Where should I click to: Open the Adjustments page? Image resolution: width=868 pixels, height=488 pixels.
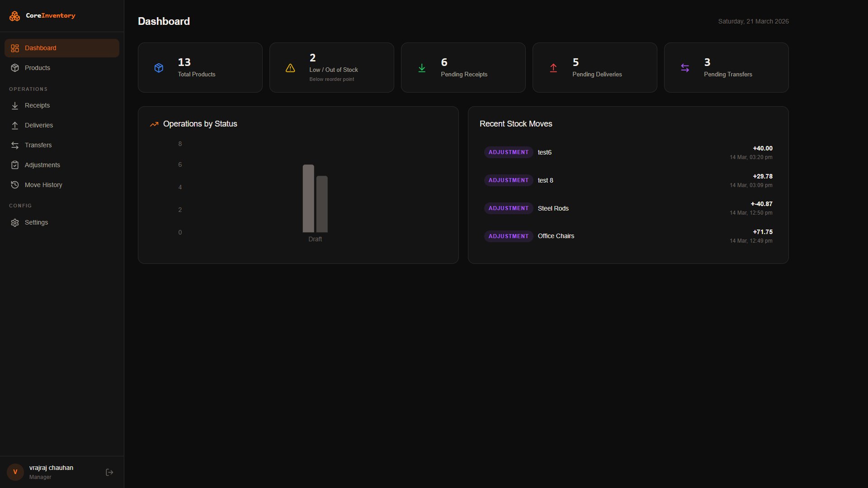[42, 165]
